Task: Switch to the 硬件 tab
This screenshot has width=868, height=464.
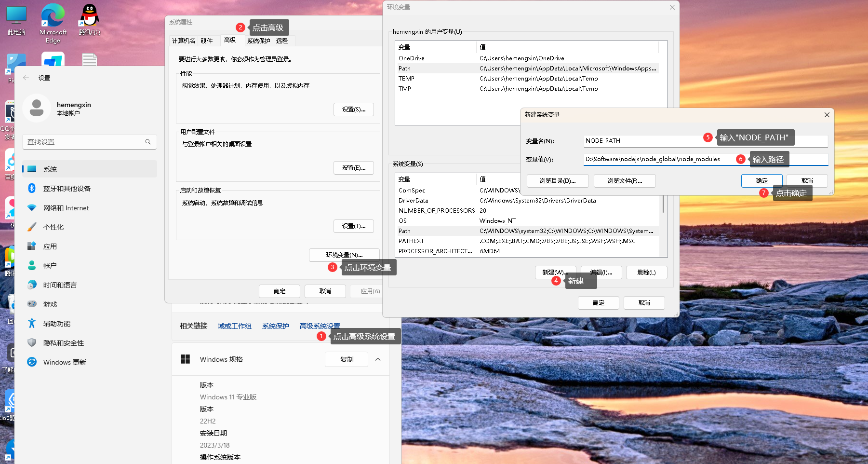Action: 207,41
